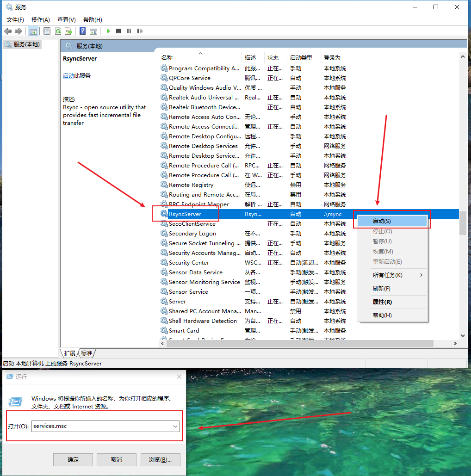Maximize the Services window
The image size is (471, 476).
click(436, 7)
